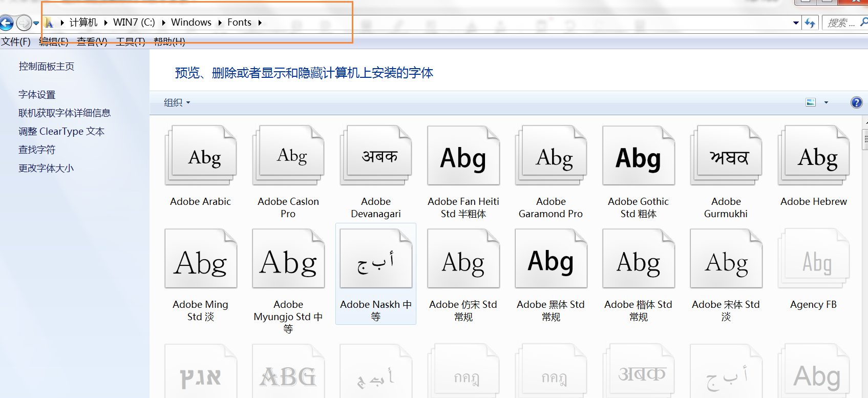Open the 组织 dropdown menu
868x398 pixels.
click(177, 102)
